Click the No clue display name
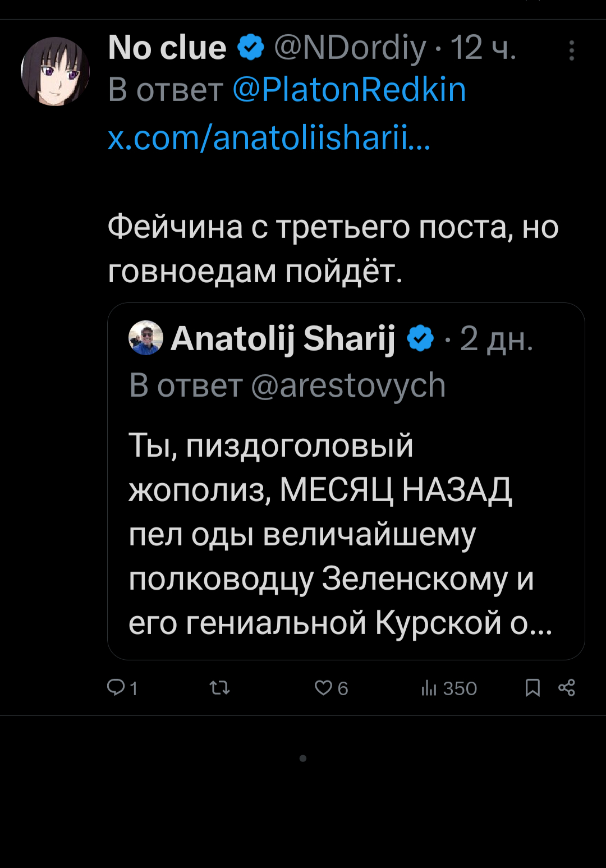Screen dimensions: 606x868 pos(167,48)
